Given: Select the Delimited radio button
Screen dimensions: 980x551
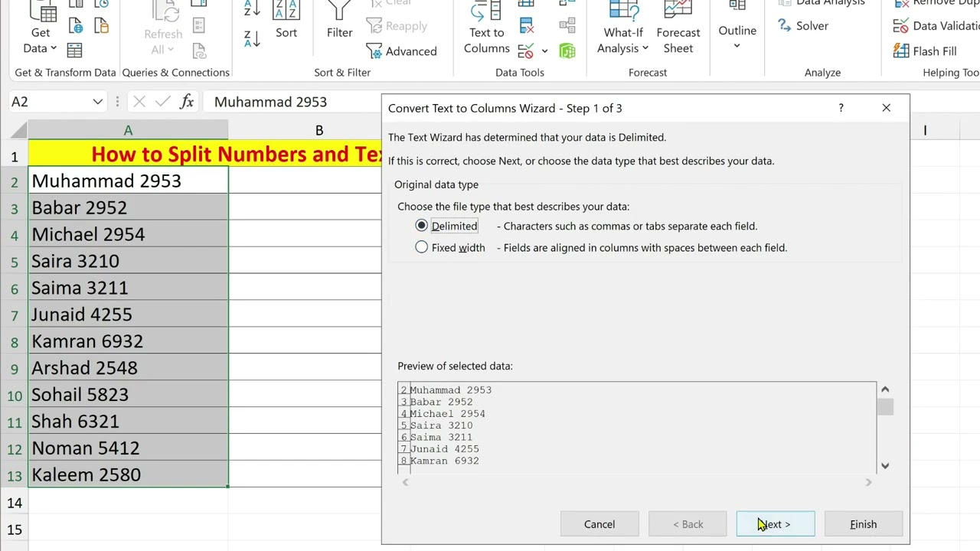Looking at the screenshot, I should click(x=421, y=226).
